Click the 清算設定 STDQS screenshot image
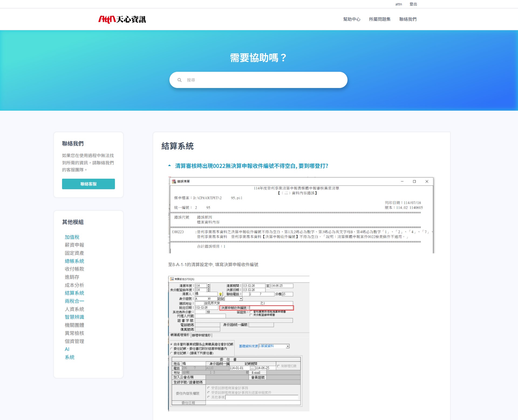Screen dimensions: 518x420 pyautogui.click(x=239, y=343)
